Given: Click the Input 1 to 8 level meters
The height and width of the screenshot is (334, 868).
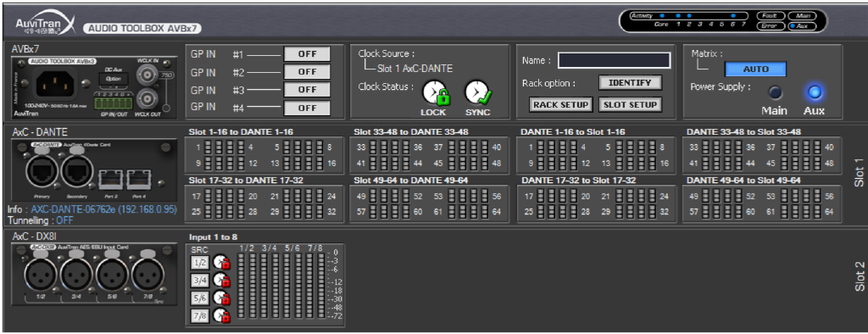Looking at the screenshot, I should click(x=281, y=286).
